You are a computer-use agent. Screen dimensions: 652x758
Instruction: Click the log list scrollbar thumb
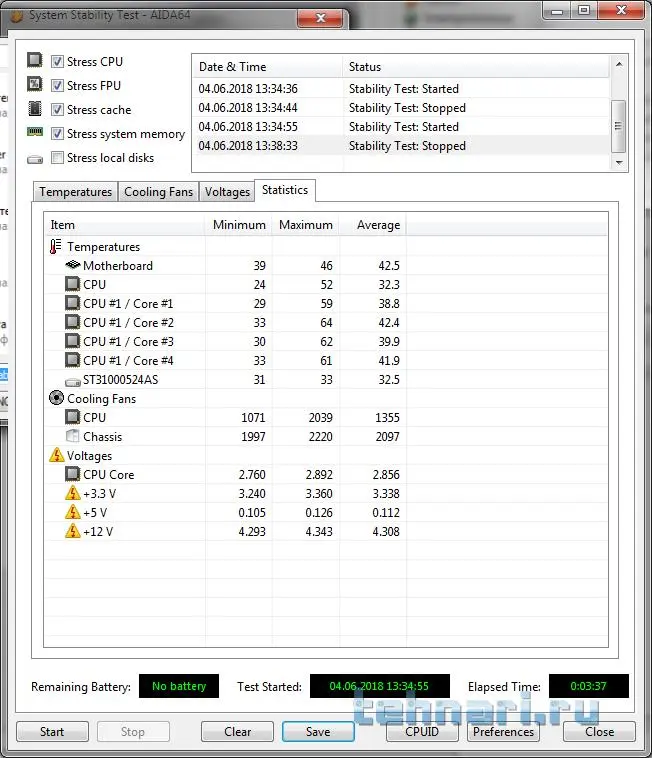click(618, 126)
